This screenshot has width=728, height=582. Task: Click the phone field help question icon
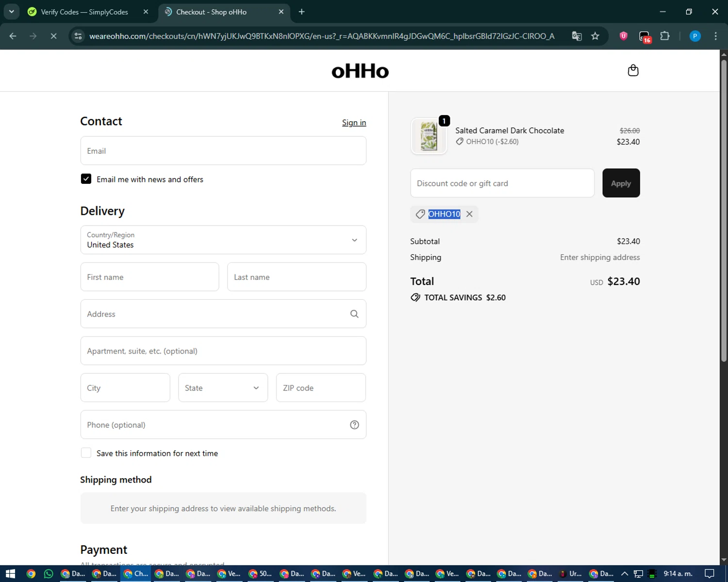point(354,425)
